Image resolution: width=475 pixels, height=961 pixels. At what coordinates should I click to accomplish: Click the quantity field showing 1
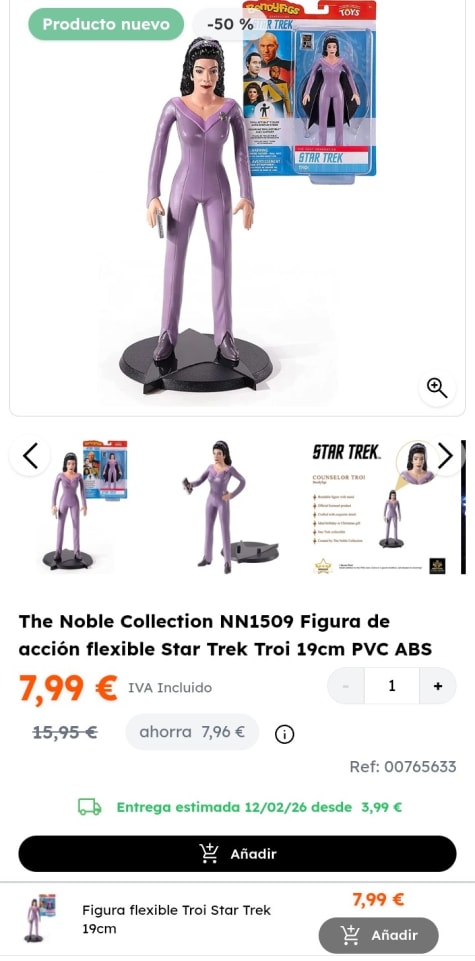392,686
